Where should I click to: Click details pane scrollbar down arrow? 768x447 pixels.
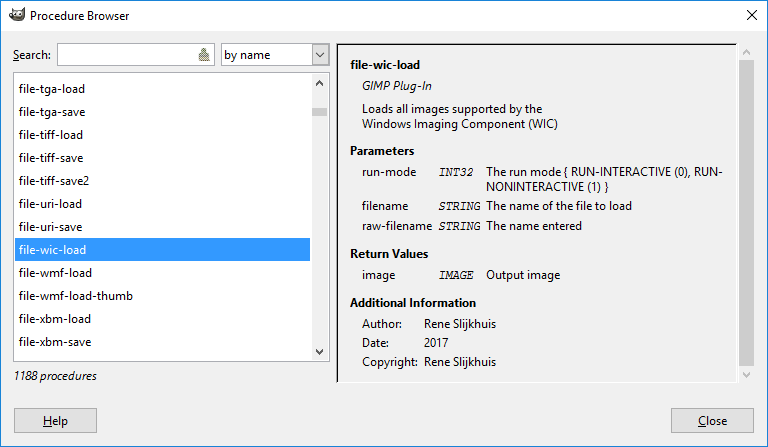pyautogui.click(x=746, y=375)
